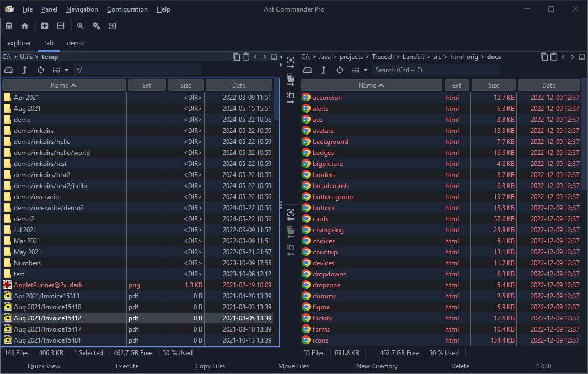Go forward in the left panel history
The height and width of the screenshot is (374, 588).
(265, 57)
